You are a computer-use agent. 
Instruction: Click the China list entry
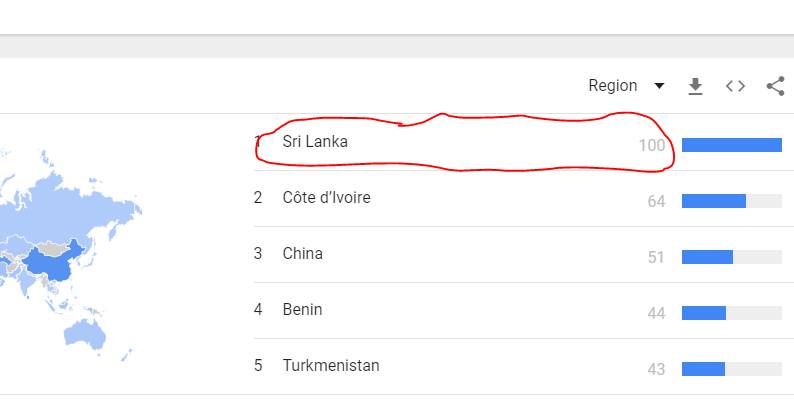[302, 254]
